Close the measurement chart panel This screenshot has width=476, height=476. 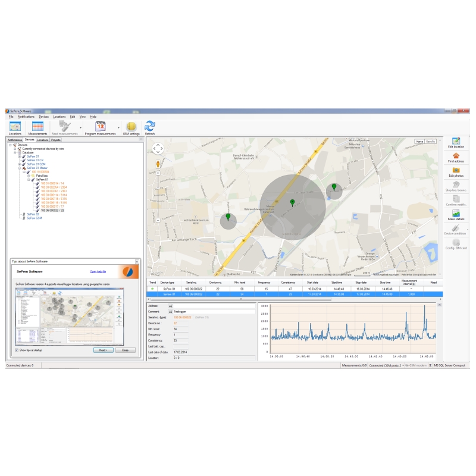440,305
